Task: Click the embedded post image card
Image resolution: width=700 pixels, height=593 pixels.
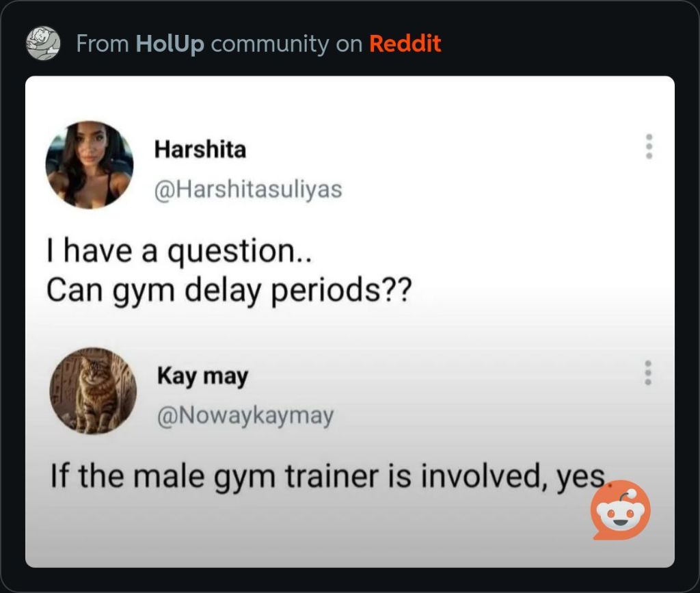Action: point(349,321)
